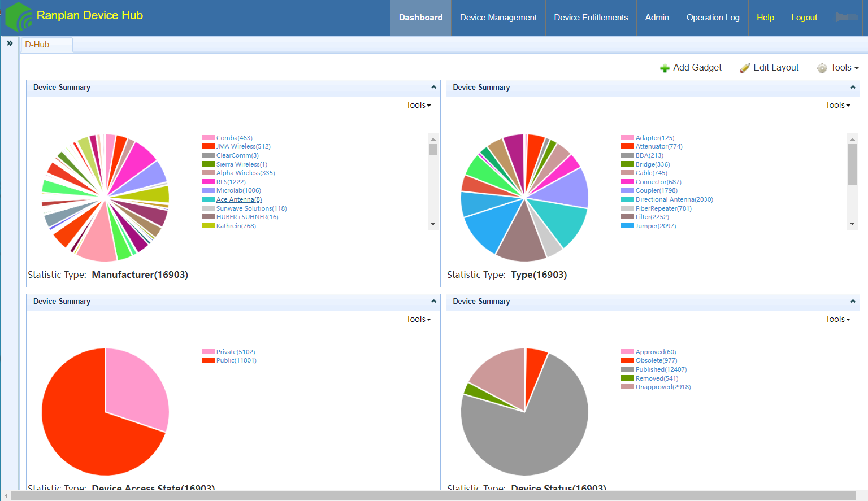Image resolution: width=868 pixels, height=501 pixels.
Task: Click the Ranplan Device Hub logo icon
Action: point(19,16)
